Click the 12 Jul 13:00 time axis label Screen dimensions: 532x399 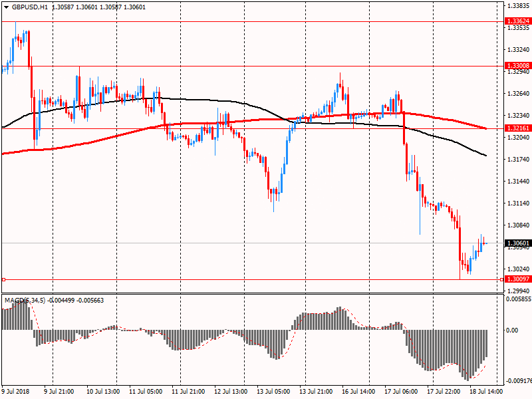(231, 392)
